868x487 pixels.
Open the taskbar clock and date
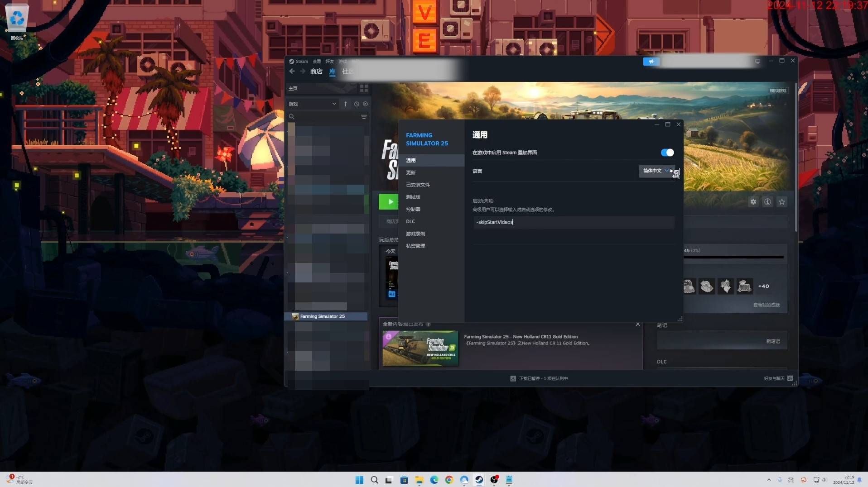tap(844, 480)
